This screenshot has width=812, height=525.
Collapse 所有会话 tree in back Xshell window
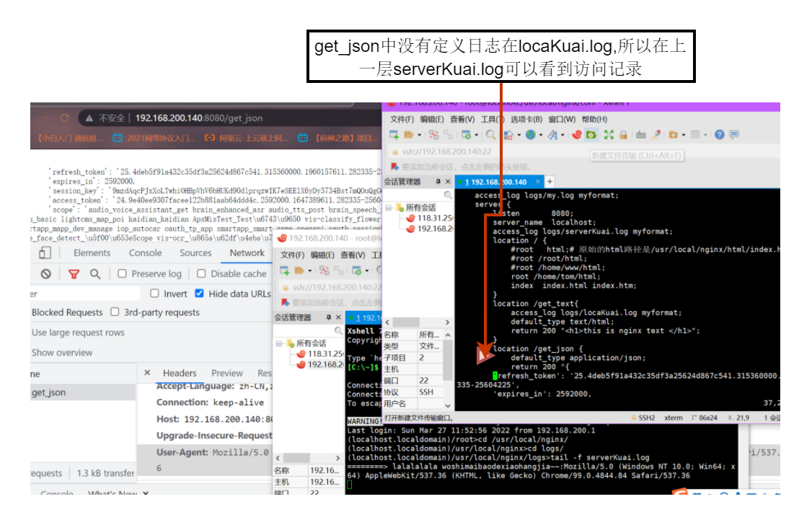pos(278,343)
